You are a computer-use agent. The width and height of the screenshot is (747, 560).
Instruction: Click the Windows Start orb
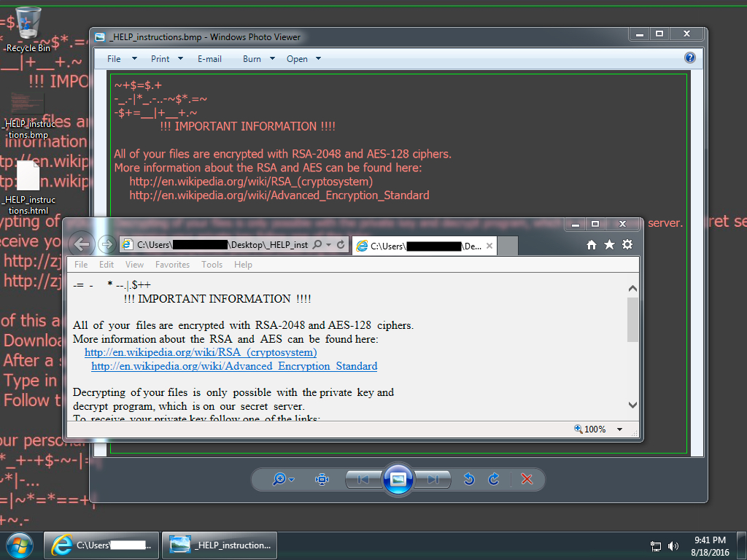pos(20,545)
